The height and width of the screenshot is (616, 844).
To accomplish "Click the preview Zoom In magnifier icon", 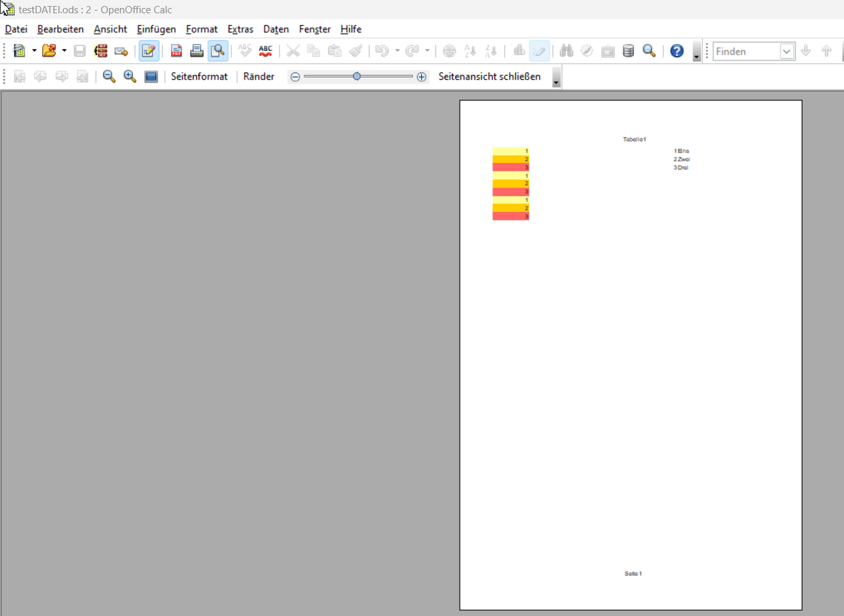I will pyautogui.click(x=130, y=76).
